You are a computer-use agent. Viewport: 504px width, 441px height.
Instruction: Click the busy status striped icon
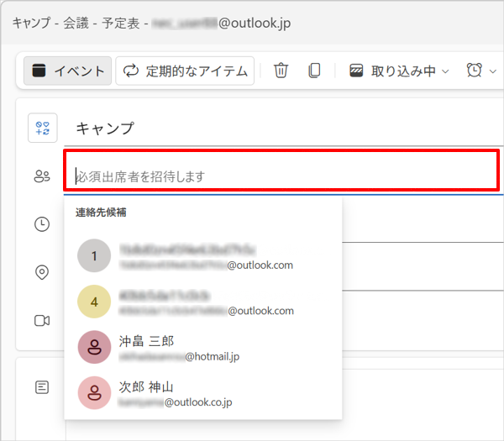coord(356,71)
